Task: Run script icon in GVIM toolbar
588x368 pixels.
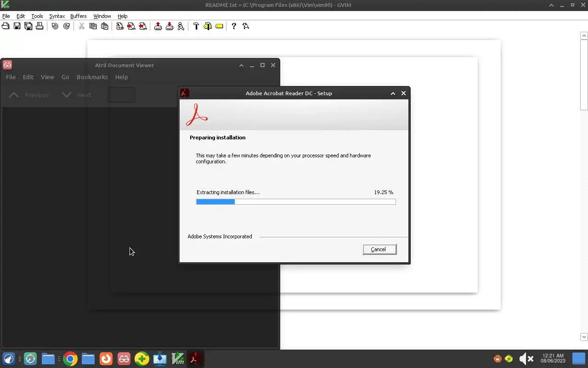Action: click(181, 26)
